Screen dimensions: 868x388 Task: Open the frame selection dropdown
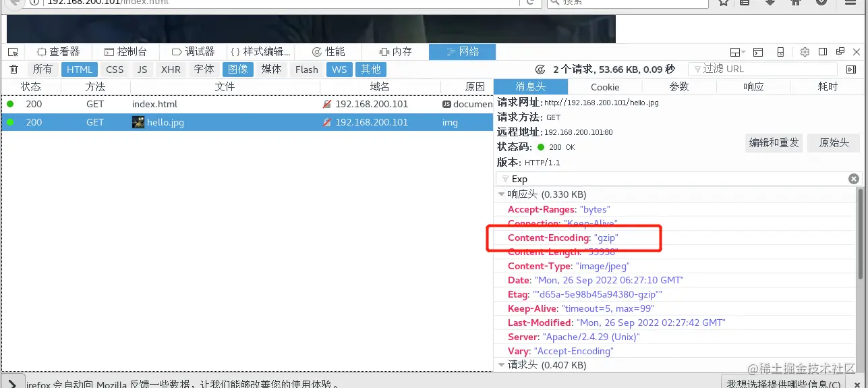(x=738, y=52)
